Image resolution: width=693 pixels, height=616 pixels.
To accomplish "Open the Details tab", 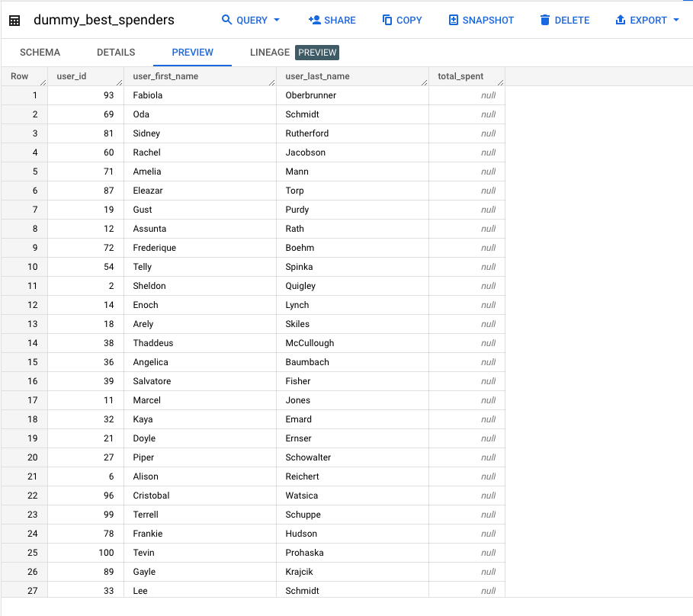I will pyautogui.click(x=116, y=53).
